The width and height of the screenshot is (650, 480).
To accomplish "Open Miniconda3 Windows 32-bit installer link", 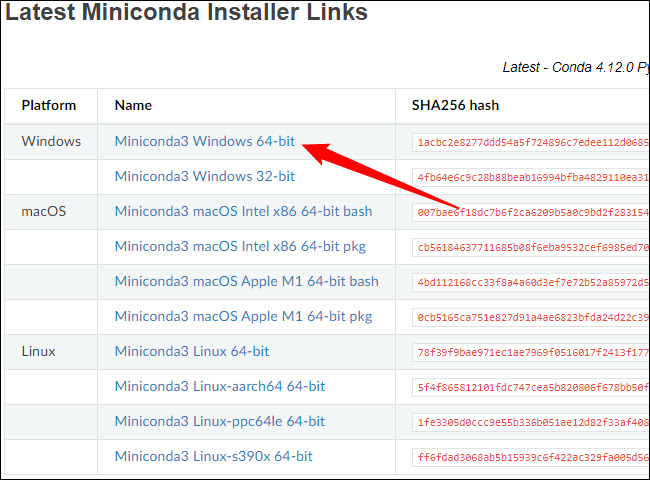I will tap(205, 176).
